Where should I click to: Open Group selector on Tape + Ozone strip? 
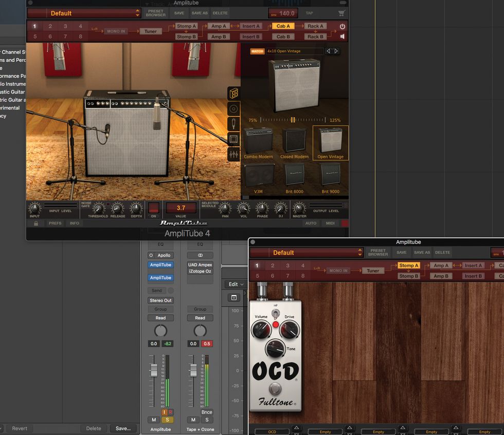[x=200, y=309]
